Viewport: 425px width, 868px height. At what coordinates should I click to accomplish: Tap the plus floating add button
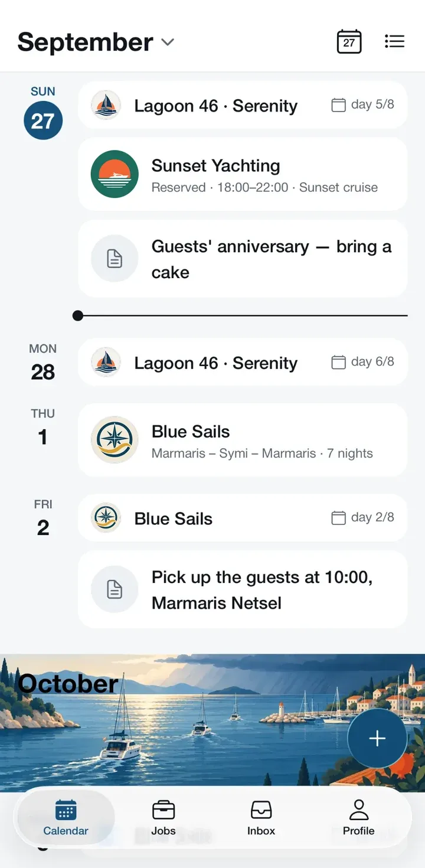click(x=377, y=738)
